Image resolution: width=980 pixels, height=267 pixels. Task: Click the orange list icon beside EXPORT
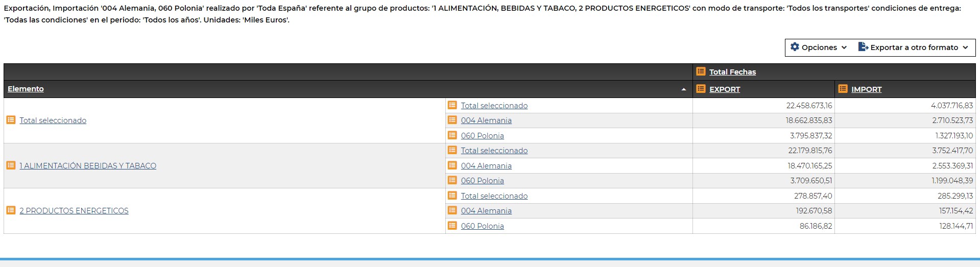(x=701, y=89)
